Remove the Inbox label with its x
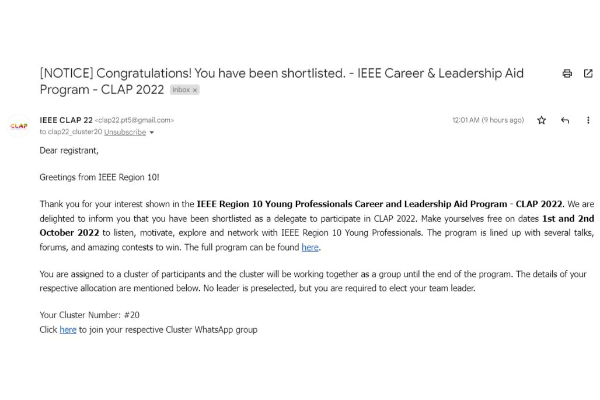Screen dimensions: 600x400 195,89
